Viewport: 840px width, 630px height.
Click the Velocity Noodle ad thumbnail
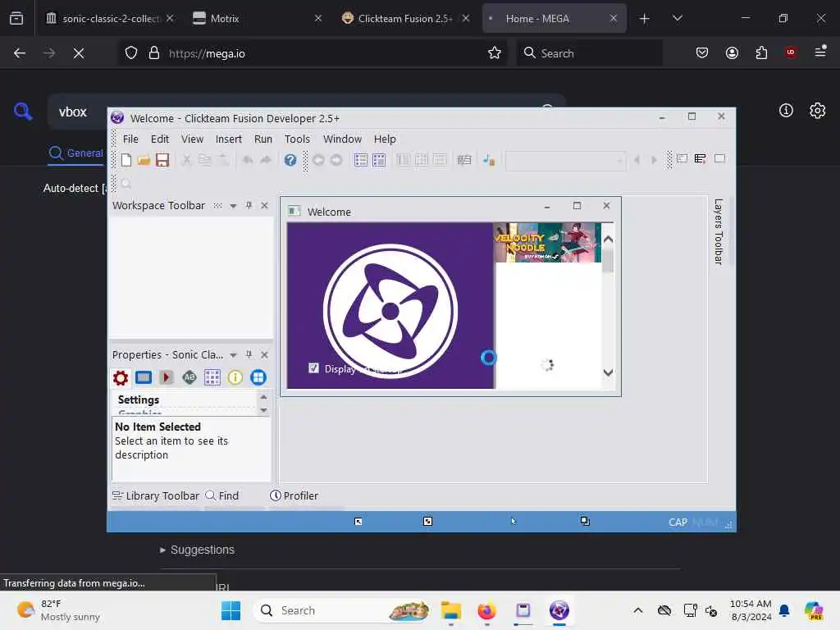coord(546,243)
